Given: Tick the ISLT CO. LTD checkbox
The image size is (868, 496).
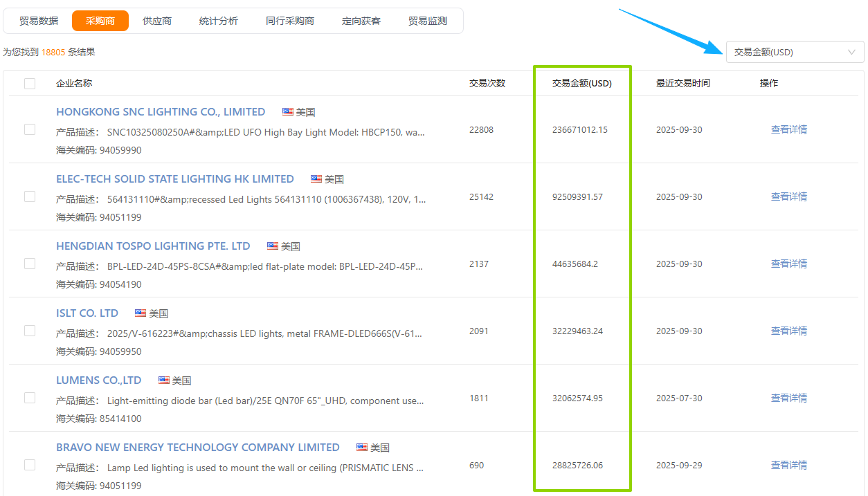Looking at the screenshot, I should [x=30, y=331].
